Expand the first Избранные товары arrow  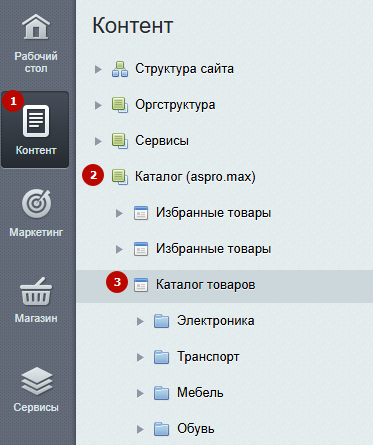click(119, 213)
